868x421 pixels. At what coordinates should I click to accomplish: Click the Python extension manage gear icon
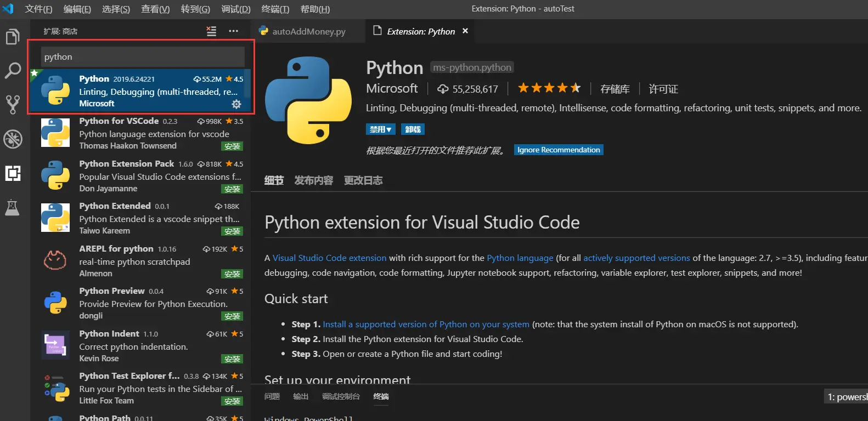(236, 104)
